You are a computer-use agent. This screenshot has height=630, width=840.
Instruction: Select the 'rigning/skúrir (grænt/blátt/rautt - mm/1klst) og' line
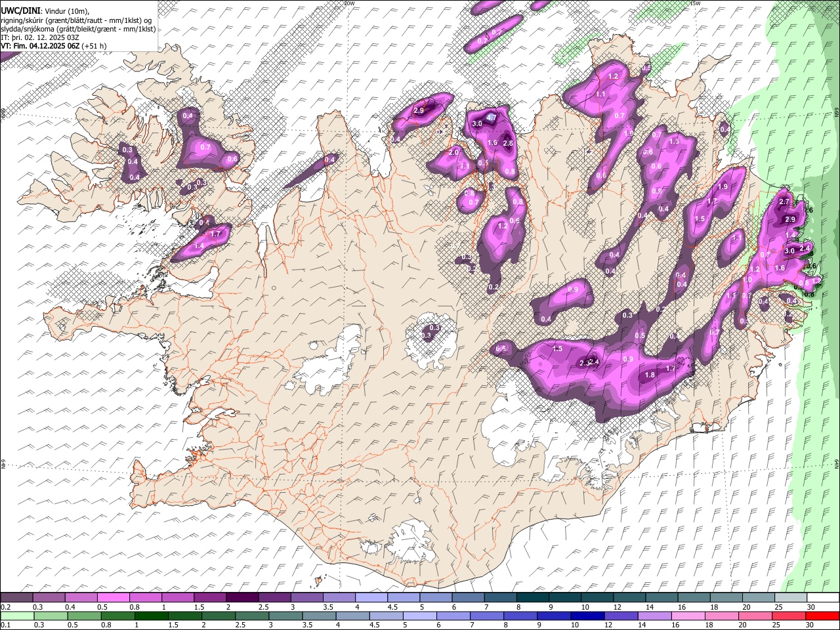coord(76,20)
